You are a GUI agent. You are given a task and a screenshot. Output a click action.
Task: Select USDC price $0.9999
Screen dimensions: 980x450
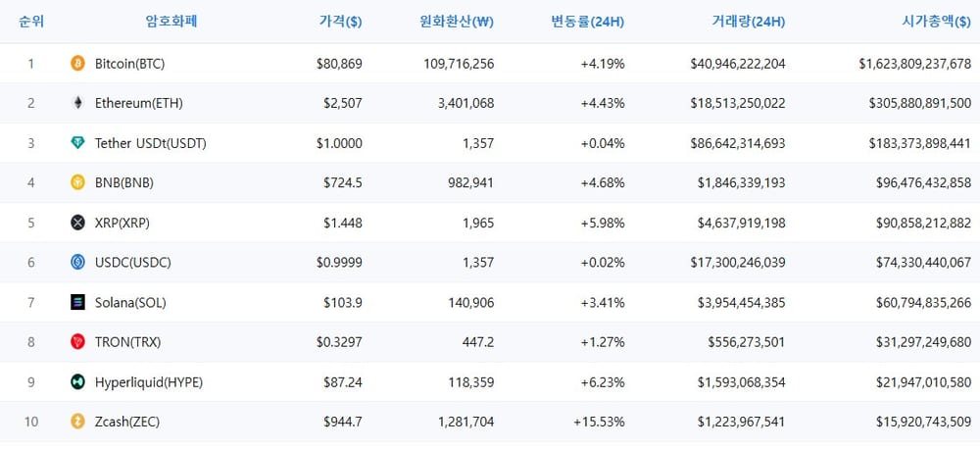pos(339,263)
